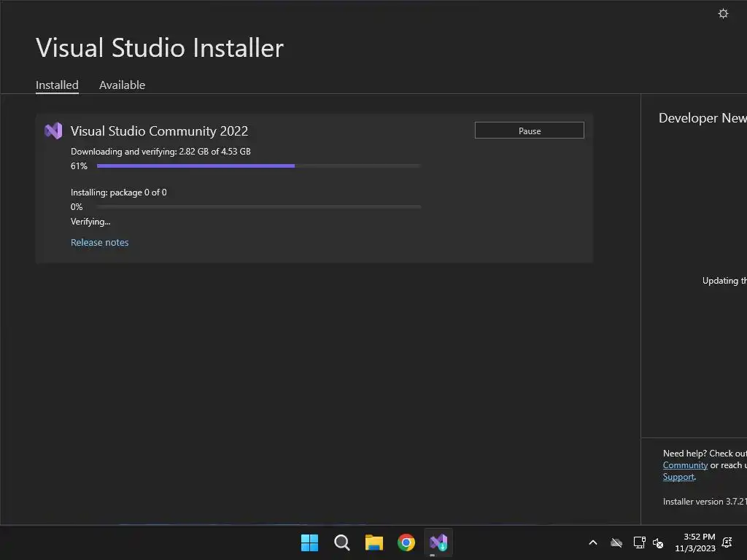Screen dimensions: 747x560
Task: Open the Support link
Action: coord(678,477)
